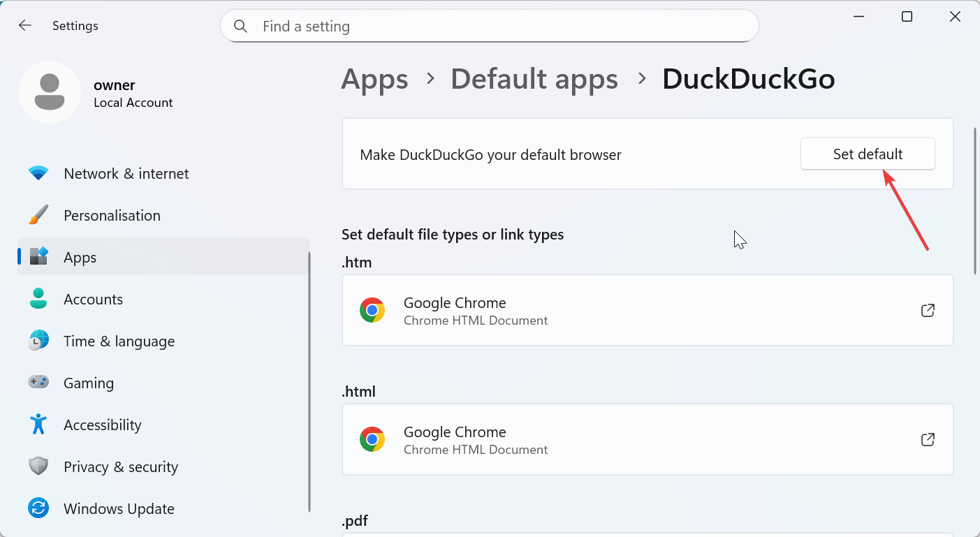
Task: Click the Accounts person icon
Action: point(38,299)
